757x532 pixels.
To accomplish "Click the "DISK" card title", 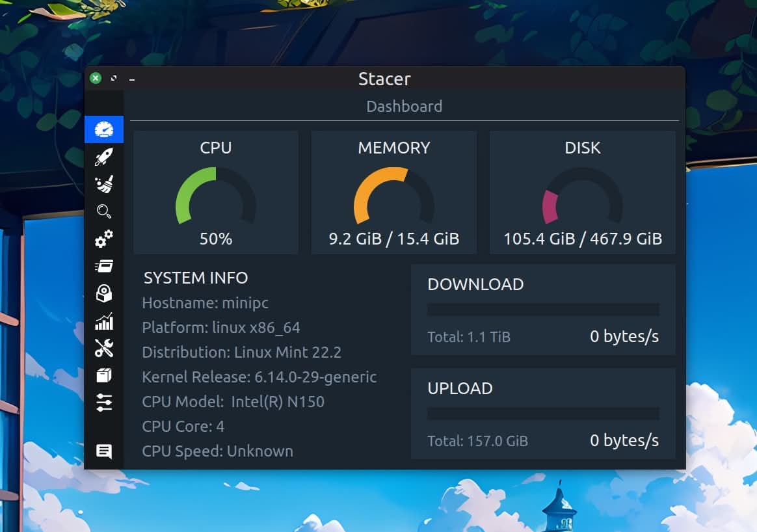I will pyautogui.click(x=582, y=148).
